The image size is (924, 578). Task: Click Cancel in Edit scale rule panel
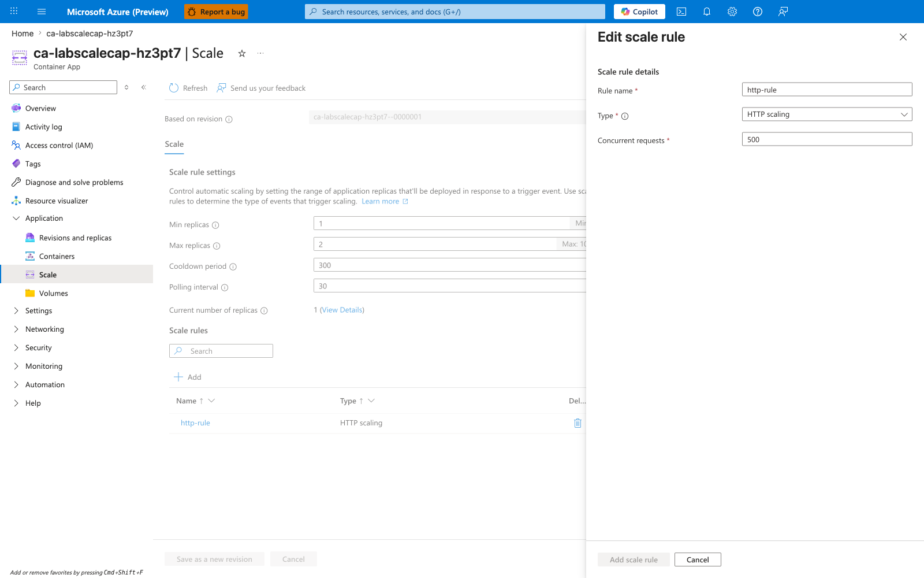coord(698,560)
